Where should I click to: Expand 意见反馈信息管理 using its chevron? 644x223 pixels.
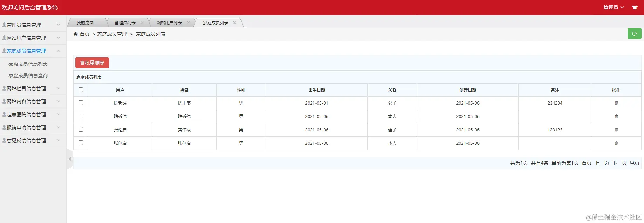click(x=59, y=140)
